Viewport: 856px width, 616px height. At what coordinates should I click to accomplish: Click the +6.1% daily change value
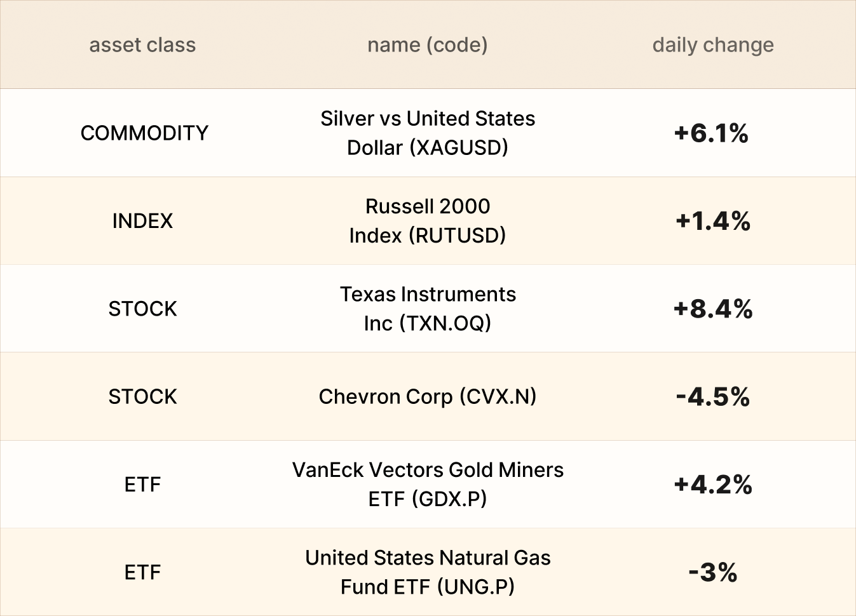click(x=712, y=133)
